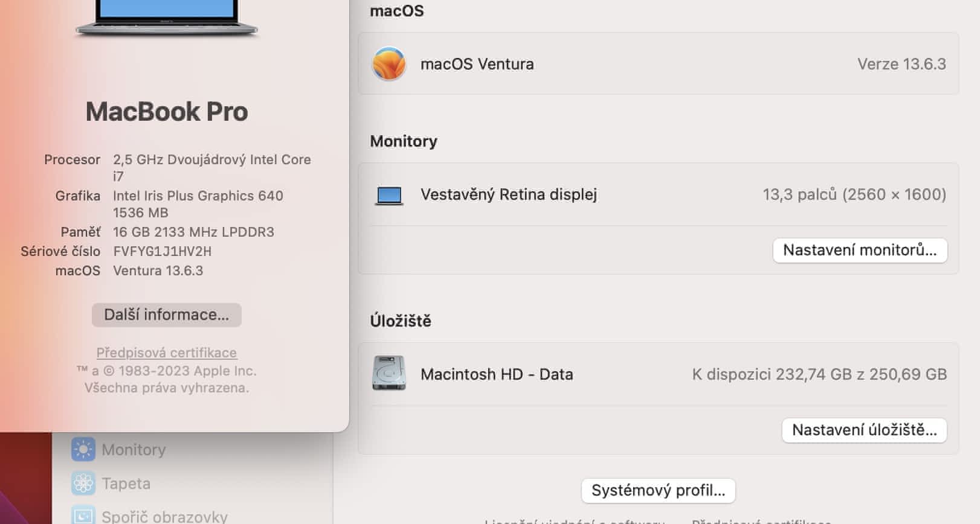Open Nastavení úložiště settings
Screen dimensions: 980x524
click(x=864, y=430)
